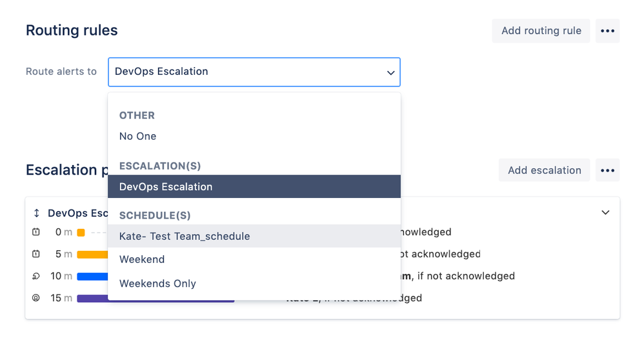Click the small orange 0 m step marker
The height and width of the screenshot is (341, 644).
pyautogui.click(x=81, y=233)
